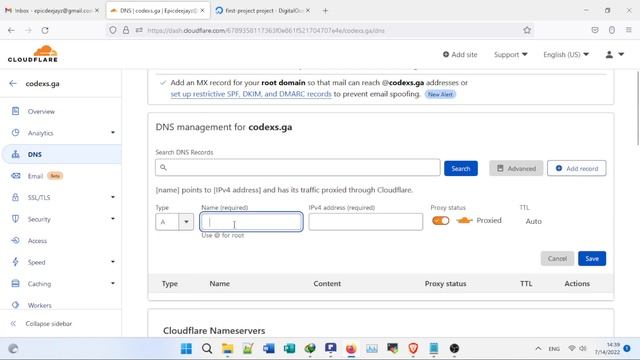The width and height of the screenshot is (640, 360).
Task: Click the SSL/TLS lock icon
Action: (16, 198)
